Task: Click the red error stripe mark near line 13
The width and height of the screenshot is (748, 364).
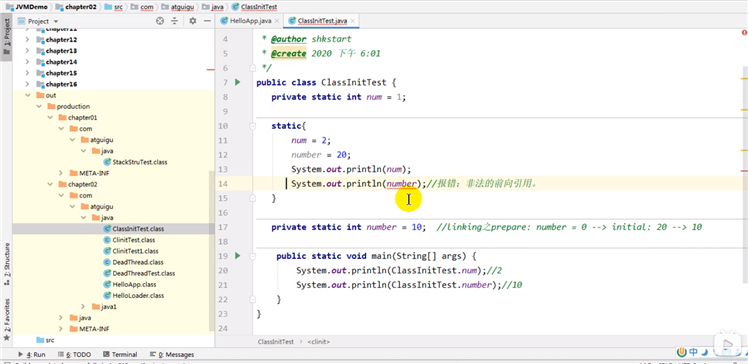Action: 744,170
